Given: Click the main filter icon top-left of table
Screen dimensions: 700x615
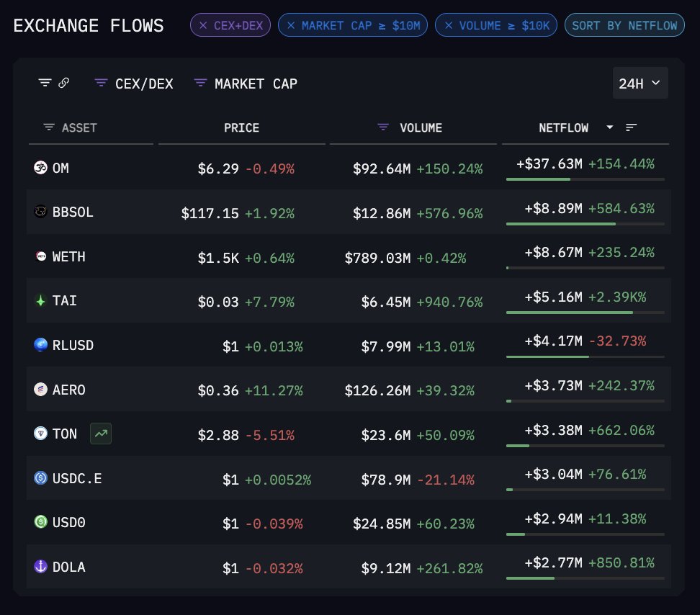Looking at the screenshot, I should point(43,82).
